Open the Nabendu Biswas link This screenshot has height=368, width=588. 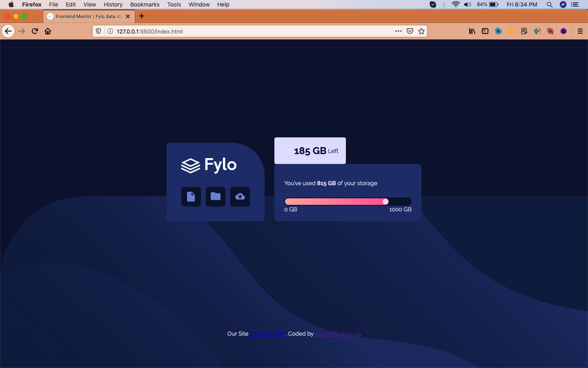tap(337, 334)
